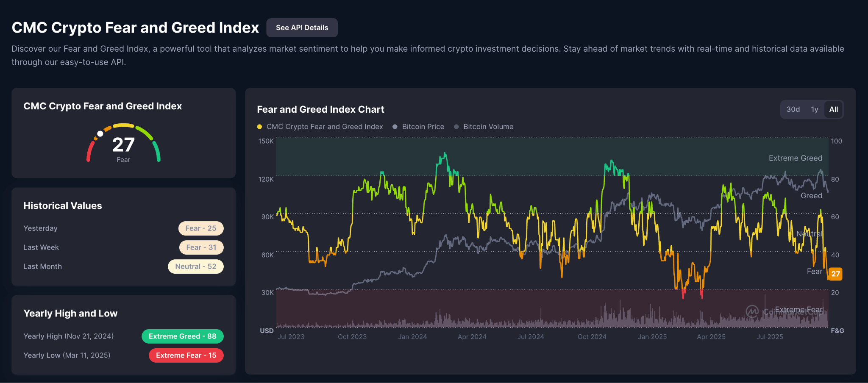Viewport: 868px width, 383px height.
Task: Click the gauge's large 27 Fear reading
Action: (x=123, y=145)
